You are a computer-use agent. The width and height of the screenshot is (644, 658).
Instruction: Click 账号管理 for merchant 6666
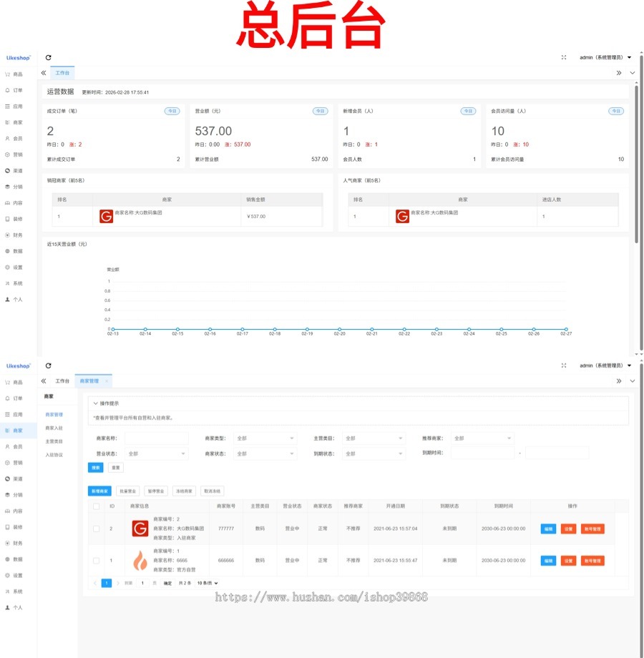(x=592, y=561)
